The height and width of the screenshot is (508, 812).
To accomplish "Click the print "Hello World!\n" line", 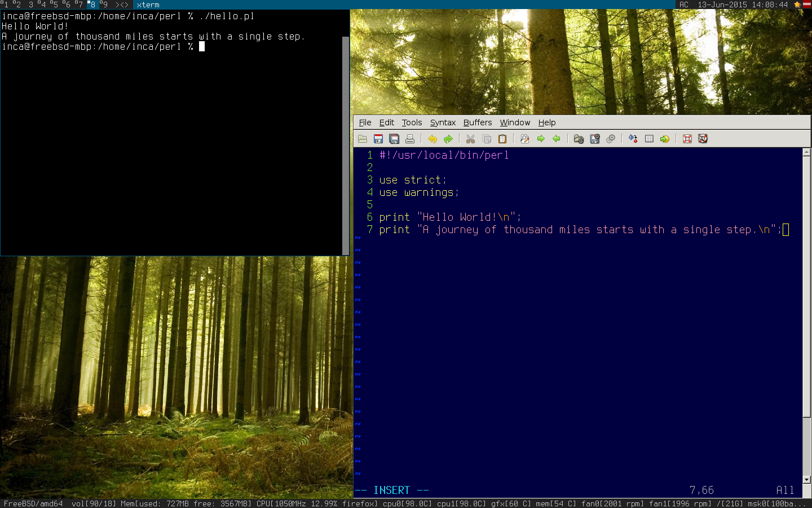I will coord(450,217).
